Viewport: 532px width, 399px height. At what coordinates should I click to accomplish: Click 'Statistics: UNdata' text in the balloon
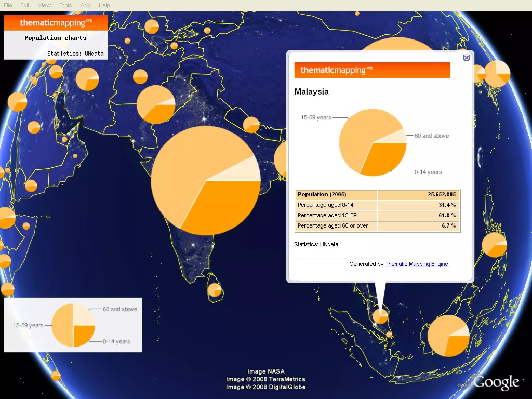[316, 244]
